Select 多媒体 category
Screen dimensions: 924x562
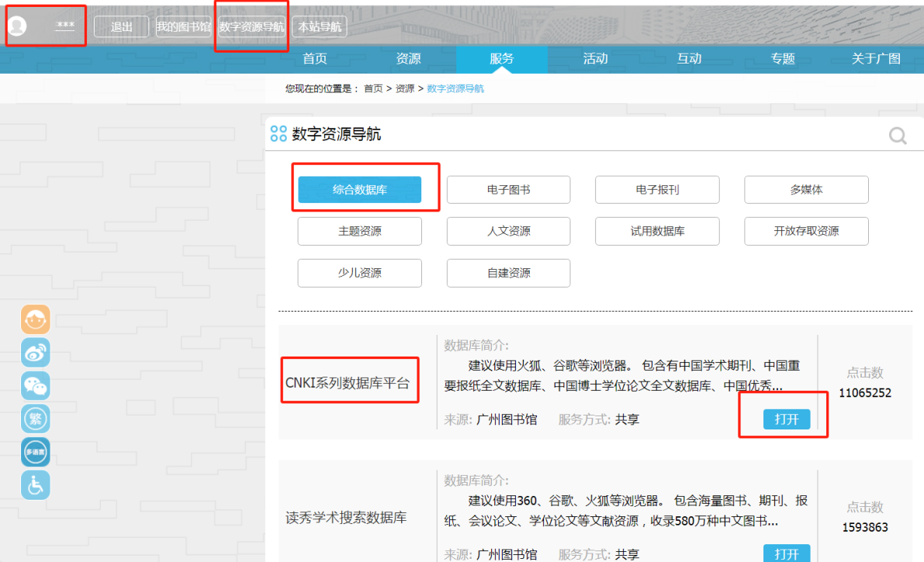tap(806, 190)
